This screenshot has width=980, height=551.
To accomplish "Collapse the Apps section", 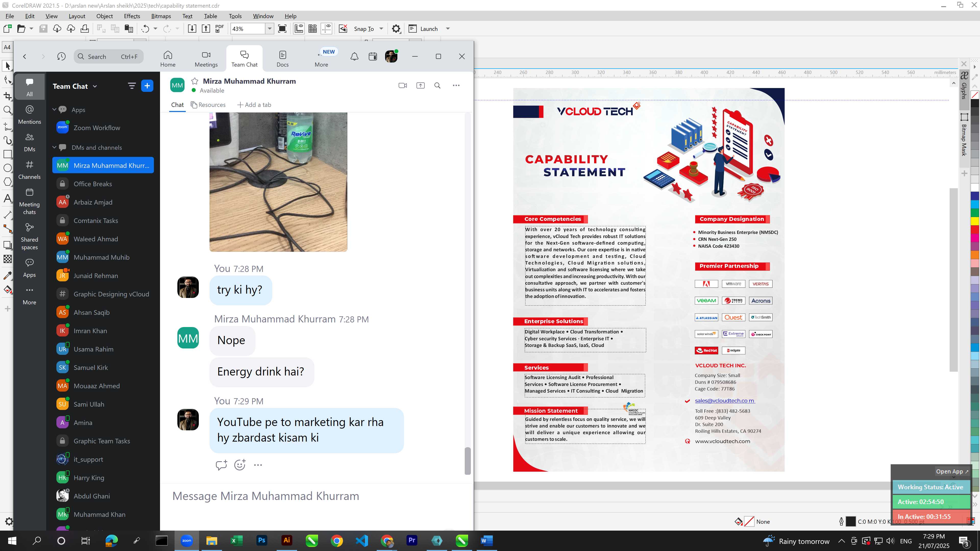I will coord(54,109).
